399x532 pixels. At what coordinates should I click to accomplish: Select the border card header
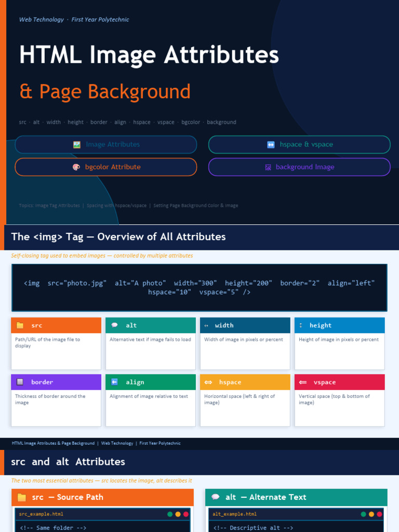click(56, 382)
